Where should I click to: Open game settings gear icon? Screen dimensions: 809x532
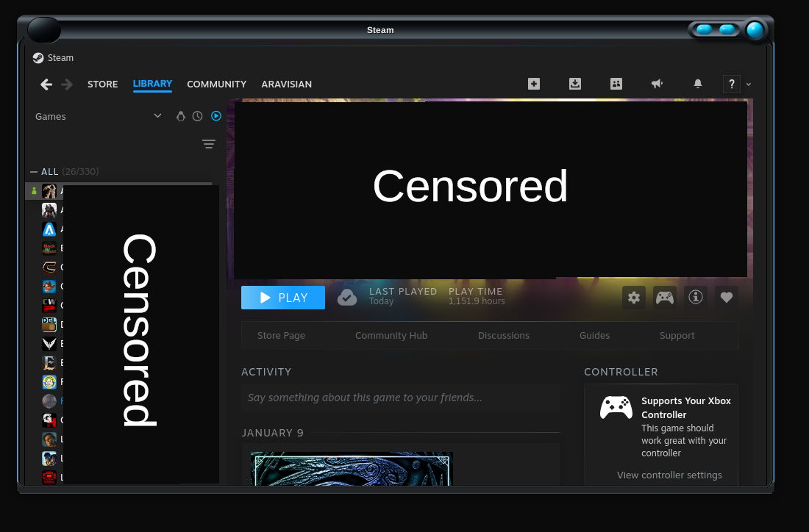tap(634, 298)
